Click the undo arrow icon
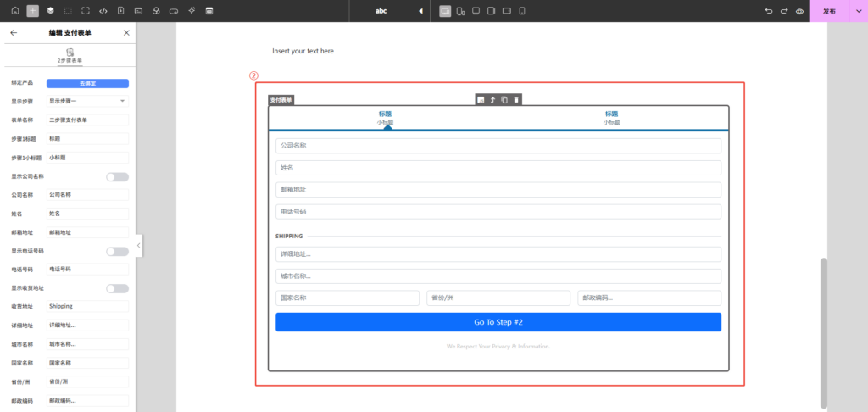Screen dimensions: 868x412 point(769,11)
